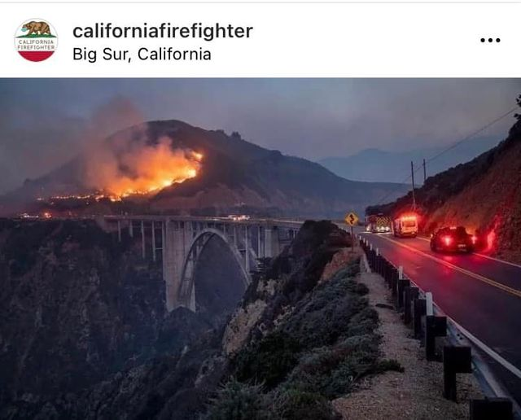The width and height of the screenshot is (521, 420).
Task: Tap the burning hillside flames in photo
Action: pos(156,173)
